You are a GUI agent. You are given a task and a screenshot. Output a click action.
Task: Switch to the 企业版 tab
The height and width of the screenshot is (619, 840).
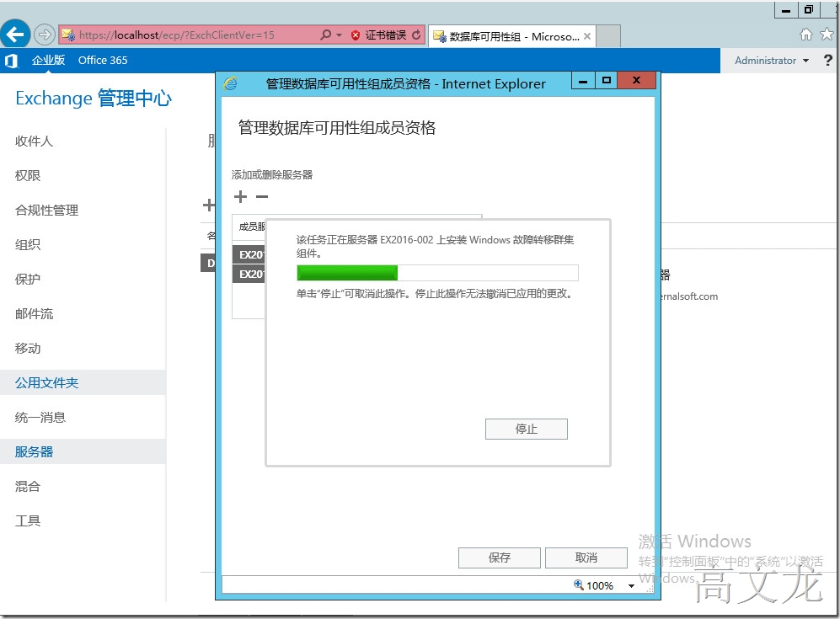[48, 60]
